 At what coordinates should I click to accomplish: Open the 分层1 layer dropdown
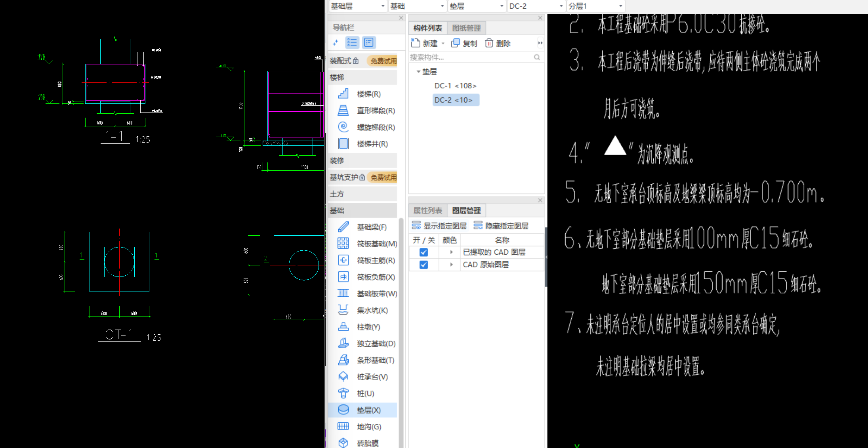point(595,6)
